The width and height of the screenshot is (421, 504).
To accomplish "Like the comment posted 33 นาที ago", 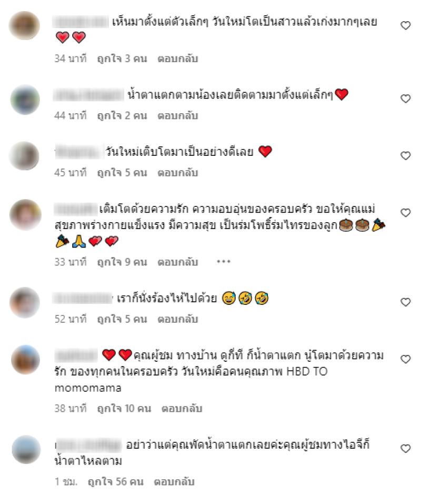I will pyautogui.click(x=406, y=212).
